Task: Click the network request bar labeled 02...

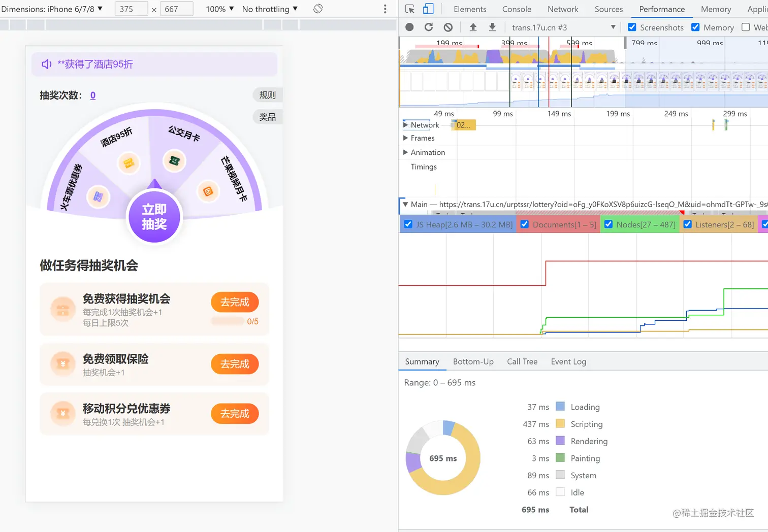Action: 463,125
